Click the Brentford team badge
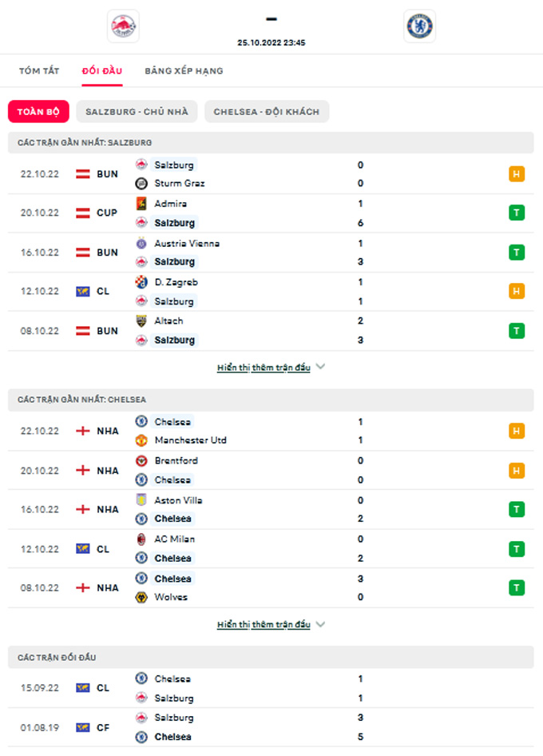The width and height of the screenshot is (543, 756). tap(141, 461)
